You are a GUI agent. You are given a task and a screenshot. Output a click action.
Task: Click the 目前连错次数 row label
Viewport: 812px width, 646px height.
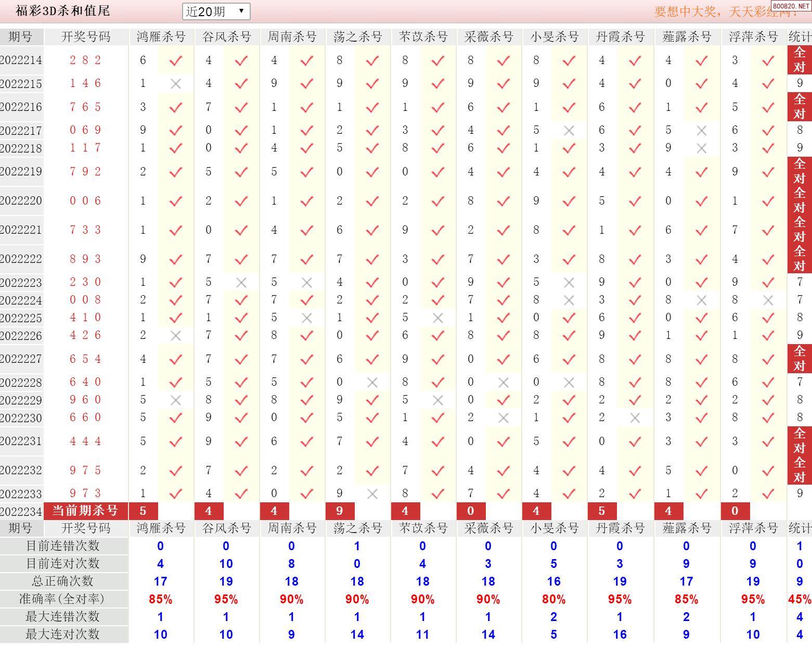(x=63, y=546)
